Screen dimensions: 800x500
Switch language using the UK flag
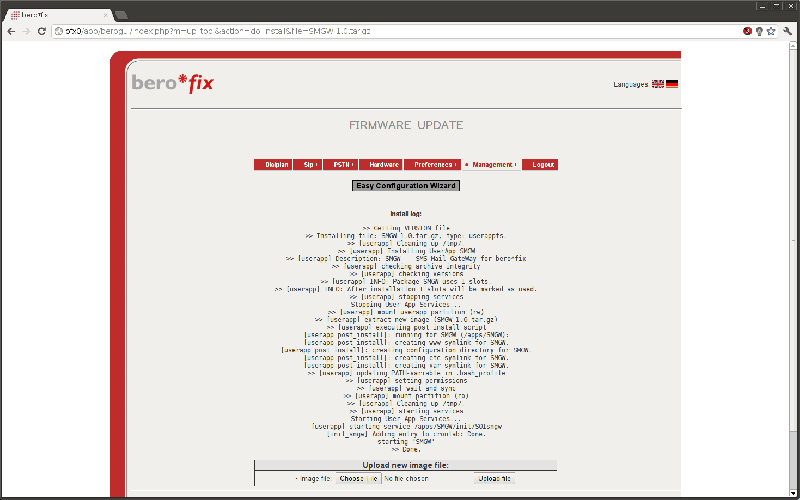(658, 84)
